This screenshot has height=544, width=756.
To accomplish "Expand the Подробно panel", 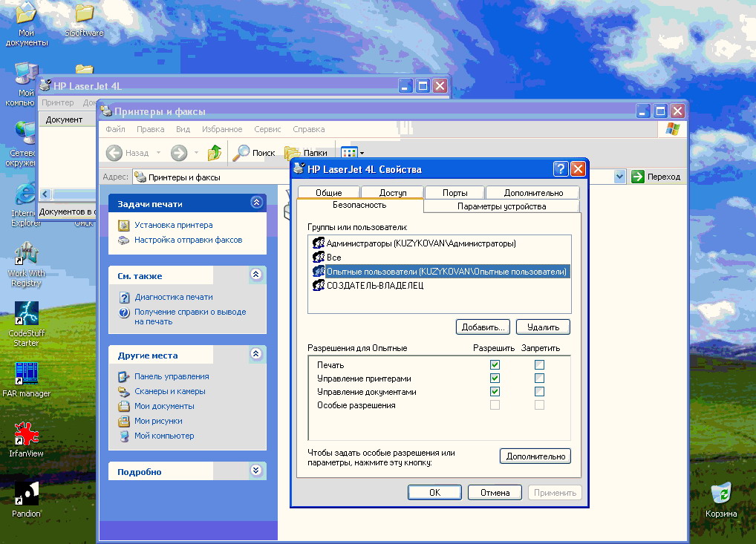I will pos(256,471).
